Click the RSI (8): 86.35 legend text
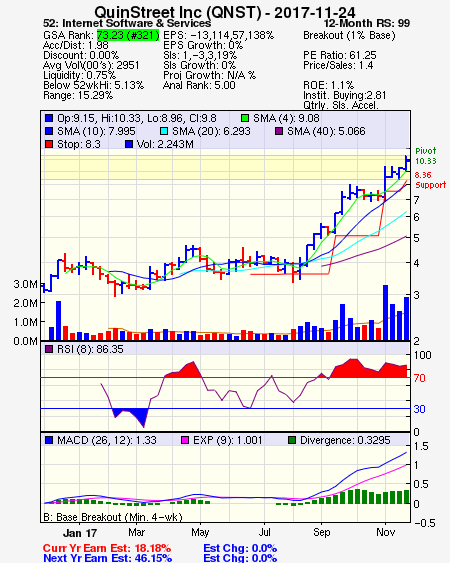450x563 pixels. pos(90,349)
